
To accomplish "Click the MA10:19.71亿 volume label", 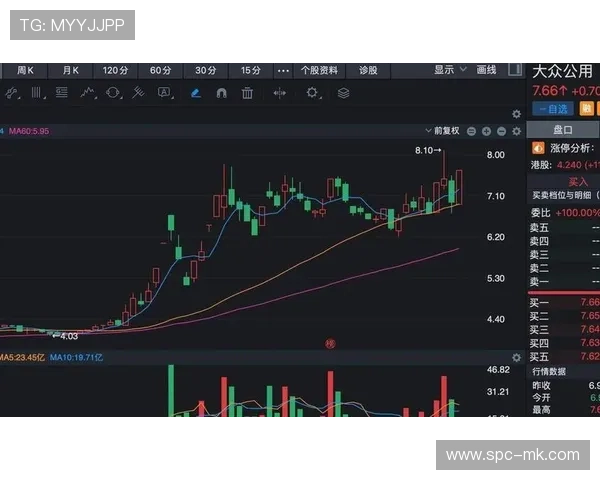I will (x=77, y=358).
